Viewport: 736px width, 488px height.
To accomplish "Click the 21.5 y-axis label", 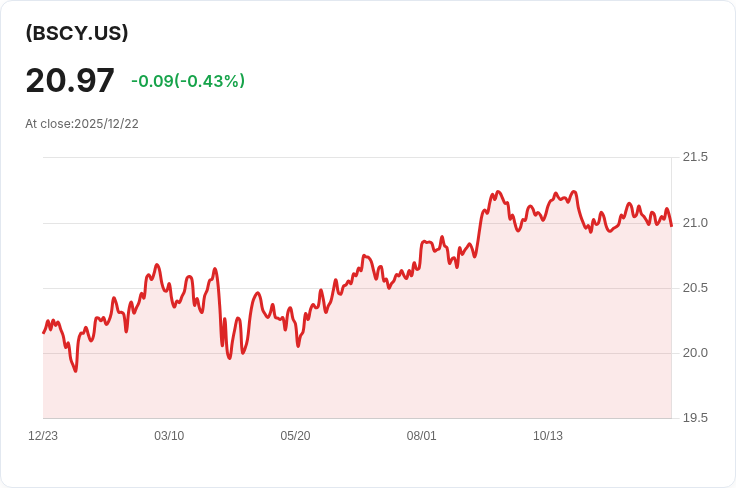I will (695, 157).
